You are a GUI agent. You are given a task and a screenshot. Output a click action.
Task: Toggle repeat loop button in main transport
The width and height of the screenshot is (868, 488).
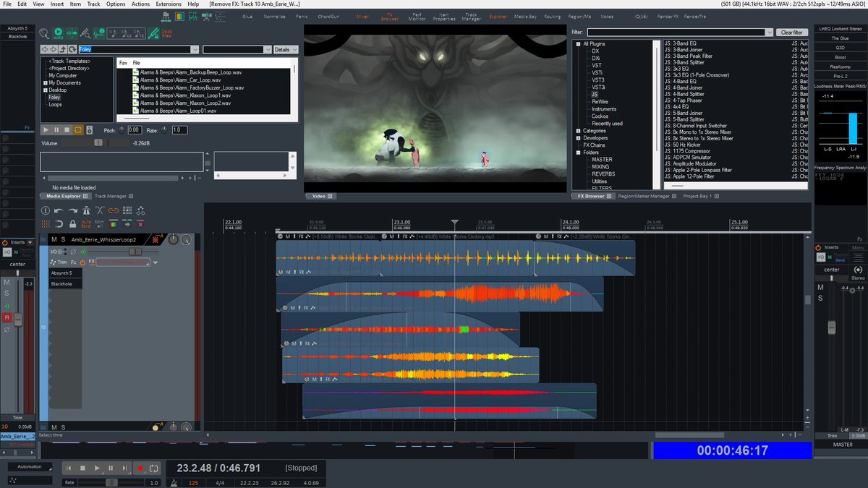153,468
